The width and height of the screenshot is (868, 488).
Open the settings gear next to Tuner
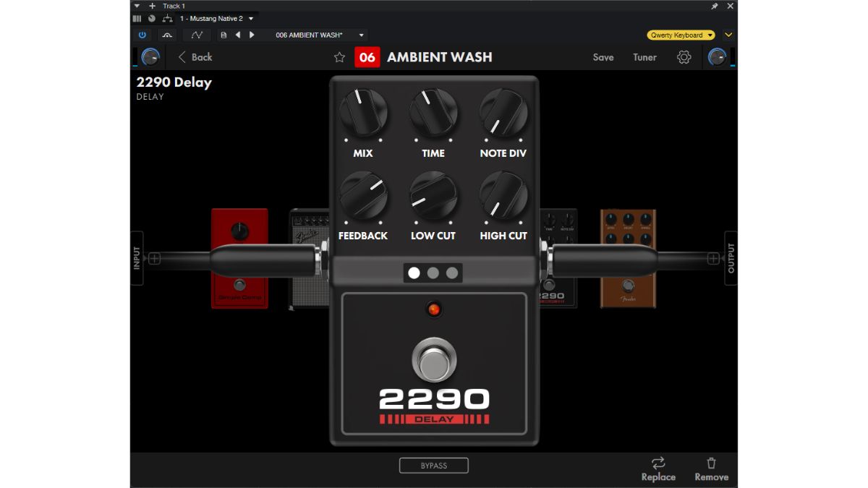[683, 57]
